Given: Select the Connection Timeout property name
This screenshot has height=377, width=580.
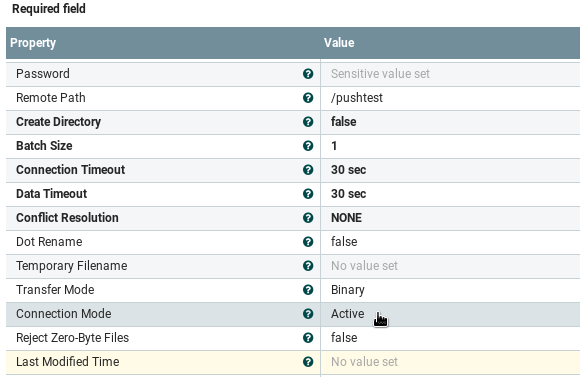Looking at the screenshot, I should click(x=71, y=170).
